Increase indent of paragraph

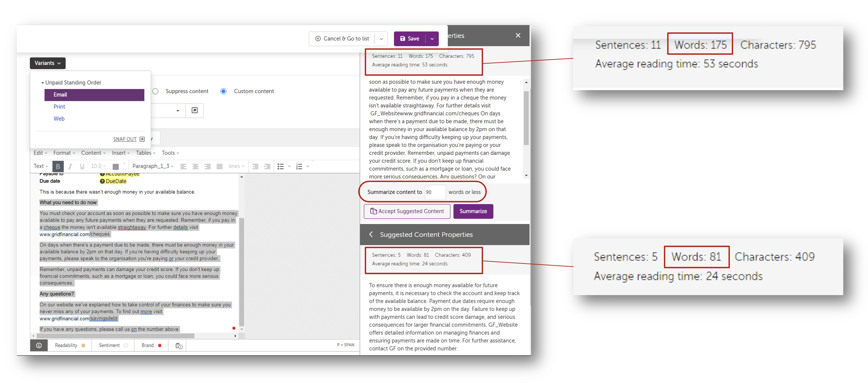[267, 166]
